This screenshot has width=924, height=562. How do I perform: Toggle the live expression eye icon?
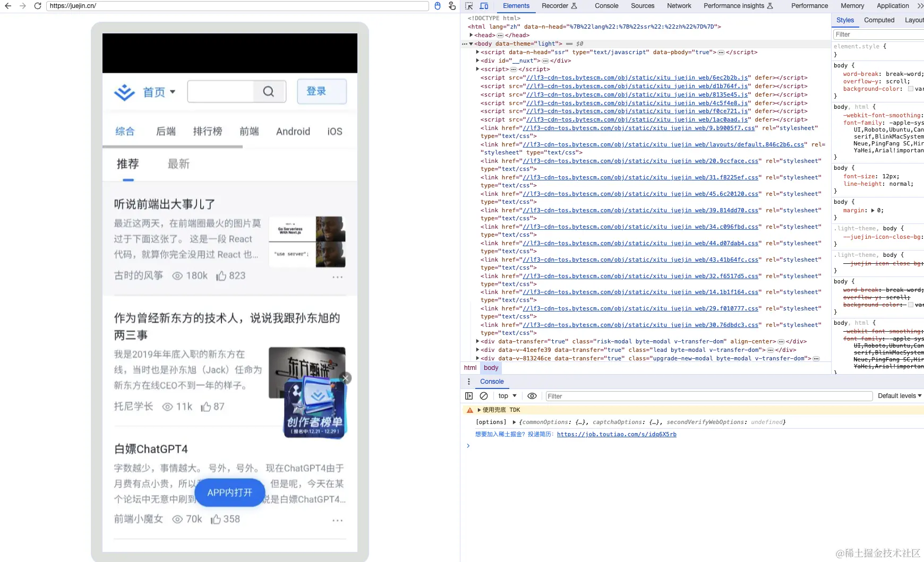click(x=532, y=396)
